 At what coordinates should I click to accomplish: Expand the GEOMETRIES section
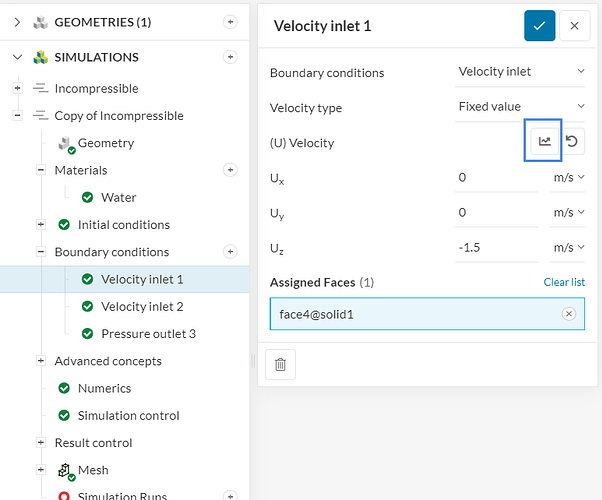(x=17, y=21)
